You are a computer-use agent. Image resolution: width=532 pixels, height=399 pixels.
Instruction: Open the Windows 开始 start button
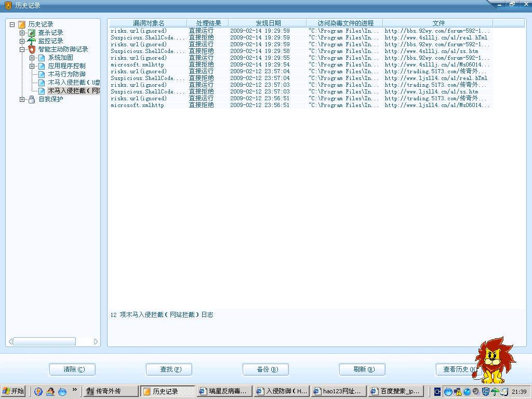13,391
